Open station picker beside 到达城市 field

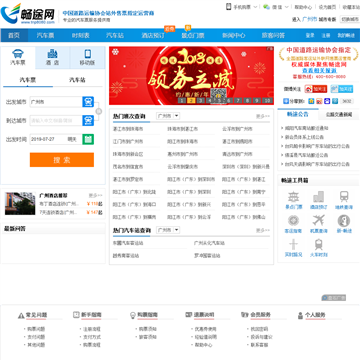coord(88,120)
